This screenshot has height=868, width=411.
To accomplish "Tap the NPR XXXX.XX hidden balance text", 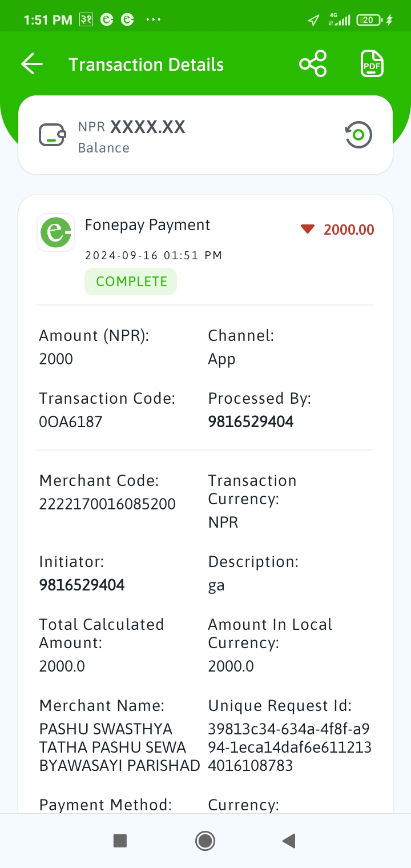I will (132, 127).
